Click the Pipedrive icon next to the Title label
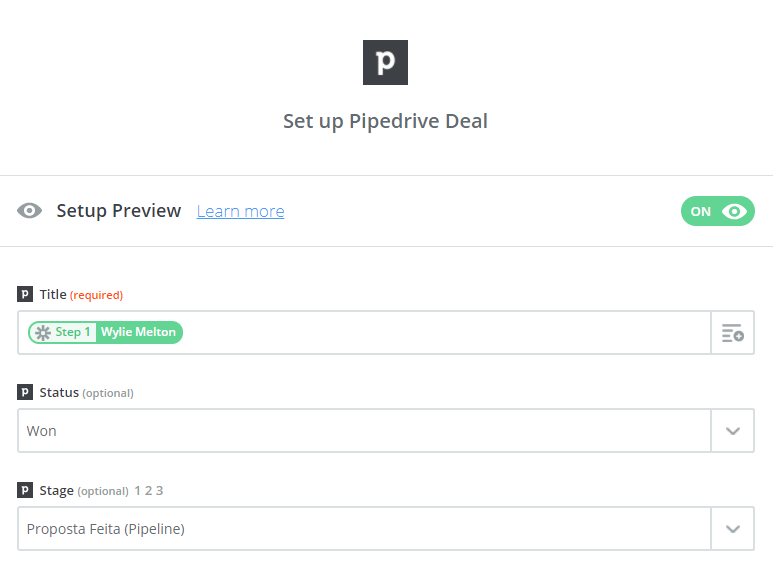 25,295
